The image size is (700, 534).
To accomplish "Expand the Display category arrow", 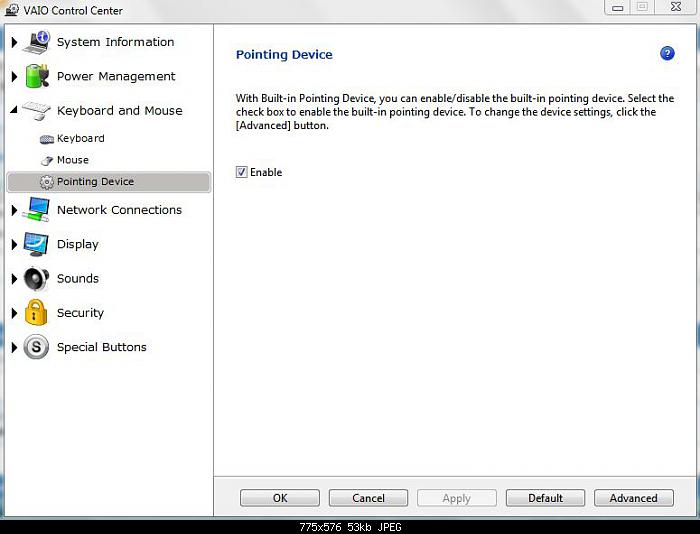I will (x=14, y=244).
